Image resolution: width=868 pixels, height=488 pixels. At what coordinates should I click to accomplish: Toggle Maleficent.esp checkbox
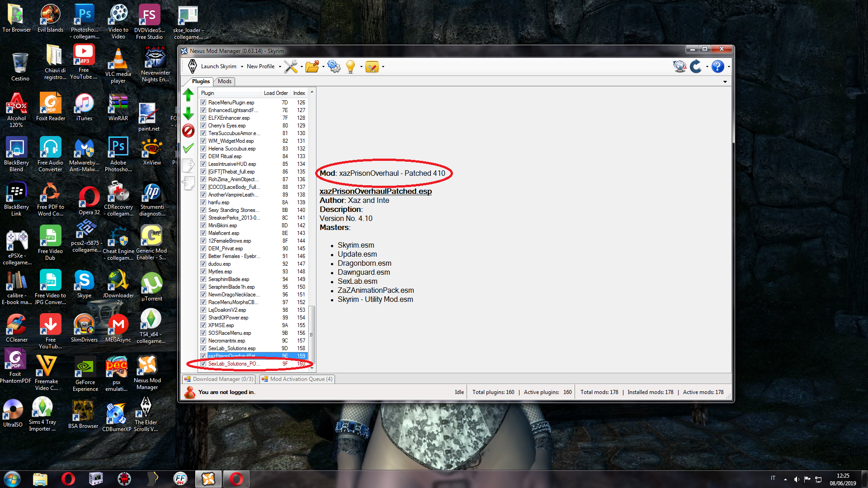click(203, 233)
